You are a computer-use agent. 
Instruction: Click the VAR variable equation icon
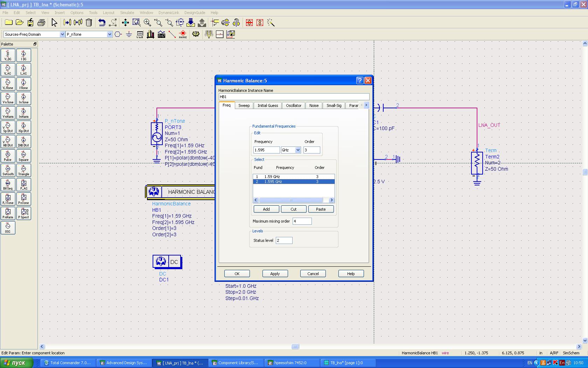click(140, 34)
